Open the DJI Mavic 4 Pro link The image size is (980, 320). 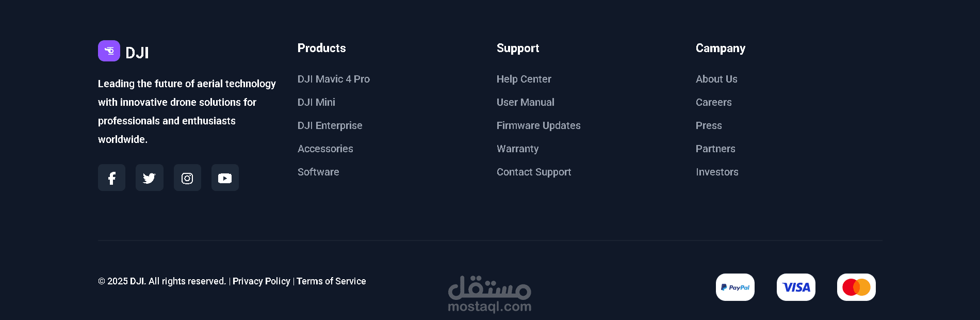pos(333,79)
